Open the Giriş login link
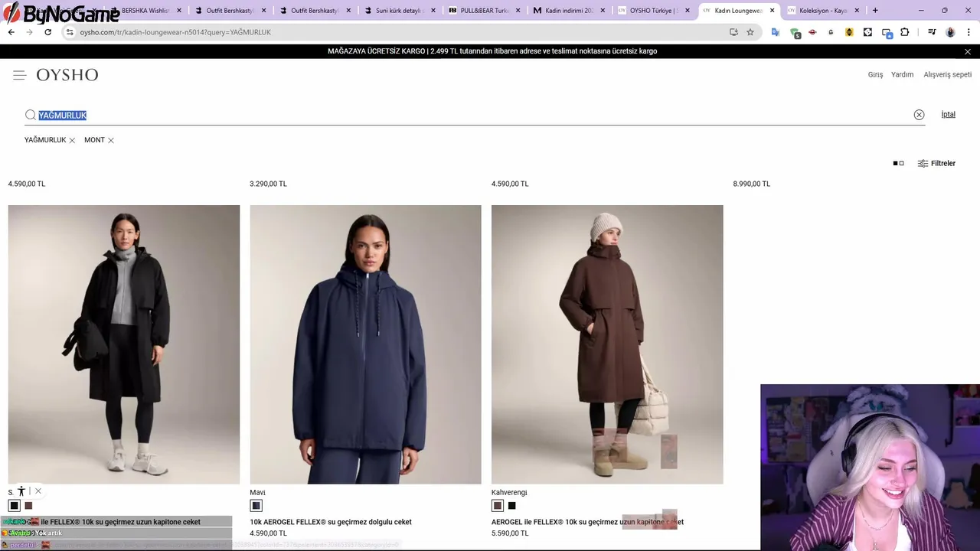The image size is (980, 551). click(x=875, y=75)
